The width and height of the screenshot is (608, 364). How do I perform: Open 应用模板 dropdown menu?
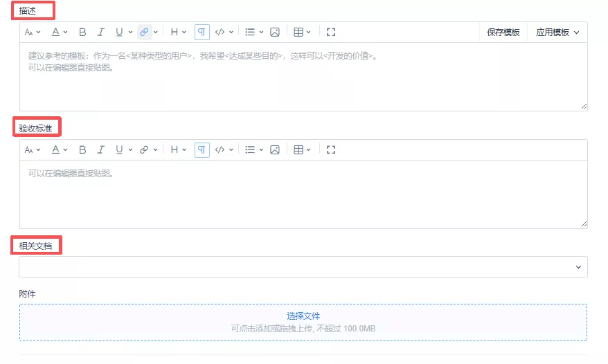point(557,32)
